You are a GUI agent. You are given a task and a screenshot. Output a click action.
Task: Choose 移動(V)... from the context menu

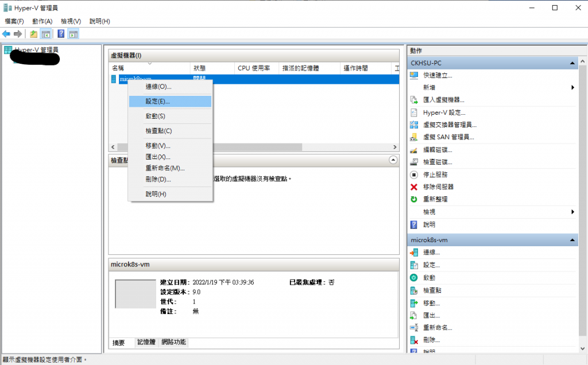point(170,145)
